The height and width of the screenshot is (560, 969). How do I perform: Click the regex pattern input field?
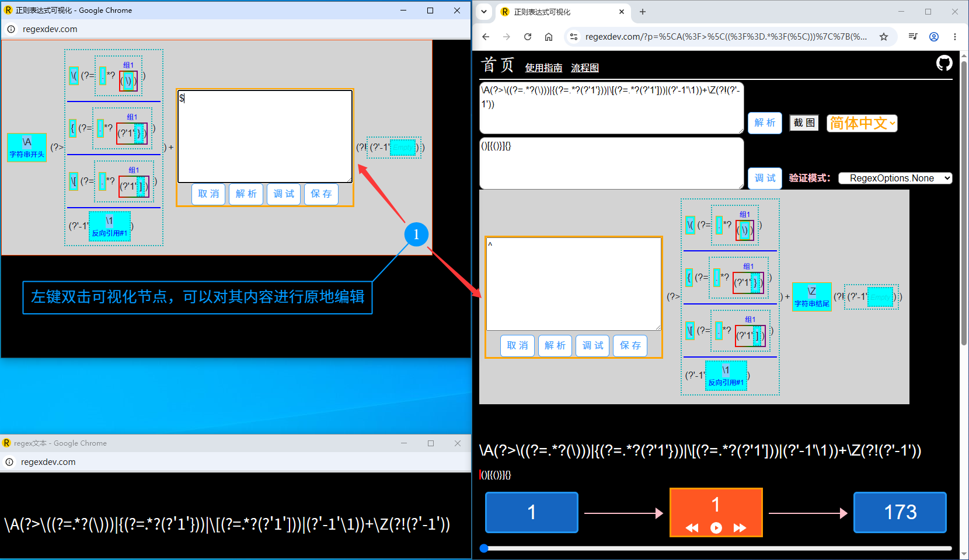[611, 108]
